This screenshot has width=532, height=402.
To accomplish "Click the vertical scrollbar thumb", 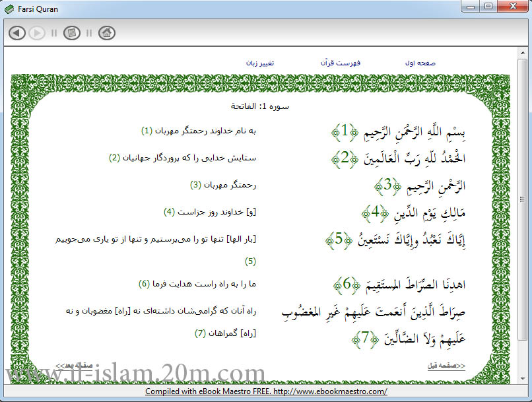I will tap(522, 199).
